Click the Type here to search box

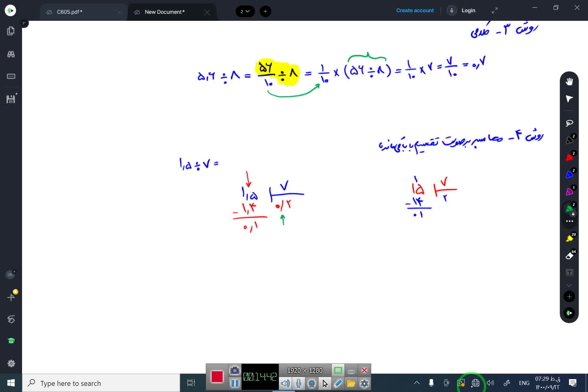pyautogui.click(x=101, y=383)
